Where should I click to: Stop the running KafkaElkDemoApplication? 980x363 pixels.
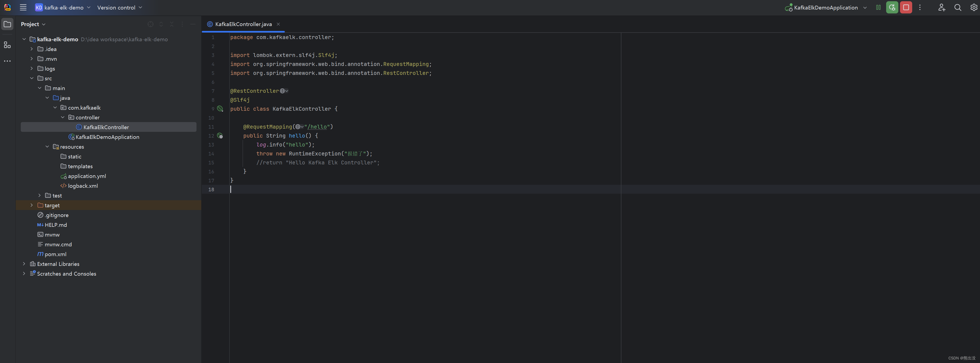pyautogui.click(x=906, y=7)
